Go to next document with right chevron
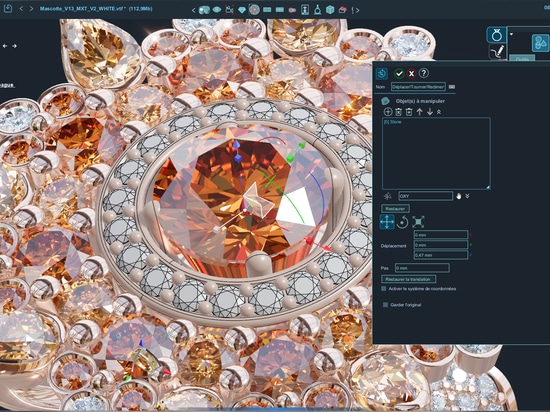 (31, 8)
